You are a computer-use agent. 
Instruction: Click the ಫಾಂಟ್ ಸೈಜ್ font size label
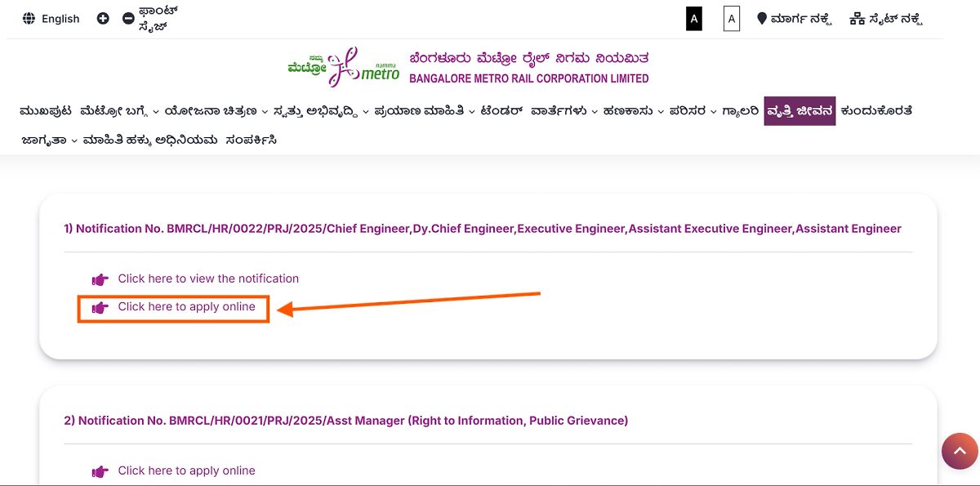click(158, 19)
